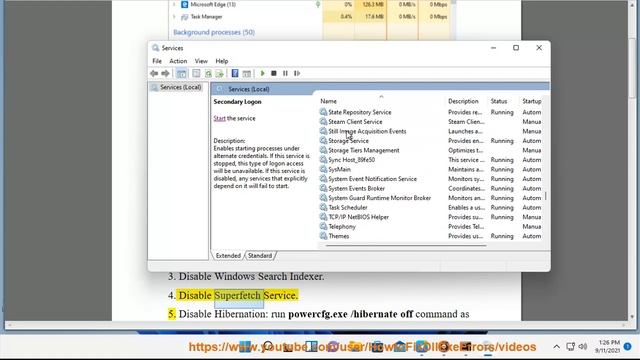Click the gear icon beside Telephony

tap(323, 226)
